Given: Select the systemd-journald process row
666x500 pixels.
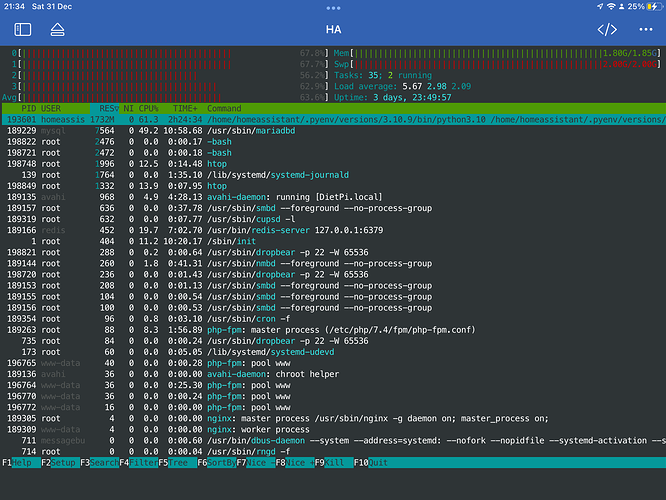Looking at the screenshot, I should [x=333, y=175].
